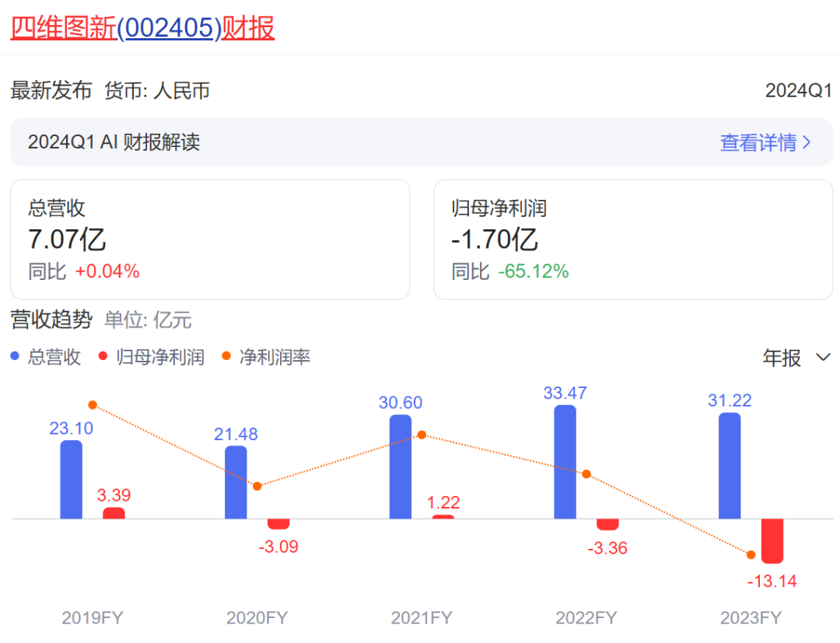Click the 2019FY orange margin point
Image resolution: width=840 pixels, height=643 pixels.
(93, 405)
